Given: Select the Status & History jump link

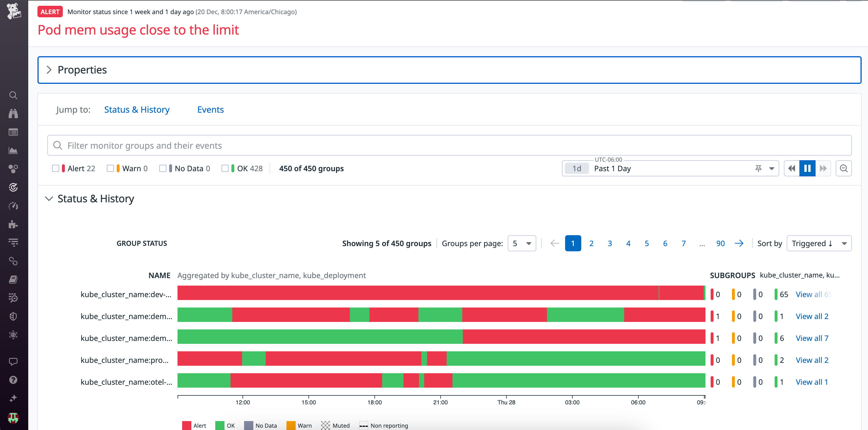Looking at the screenshot, I should point(137,110).
